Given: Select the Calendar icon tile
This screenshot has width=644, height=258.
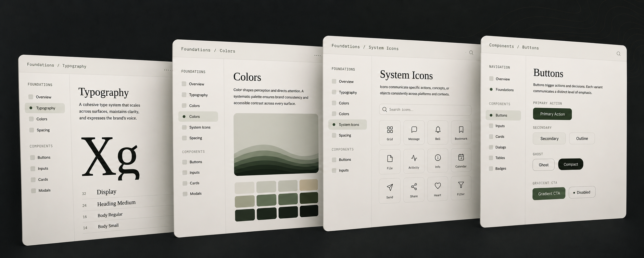Looking at the screenshot, I should click(461, 160).
